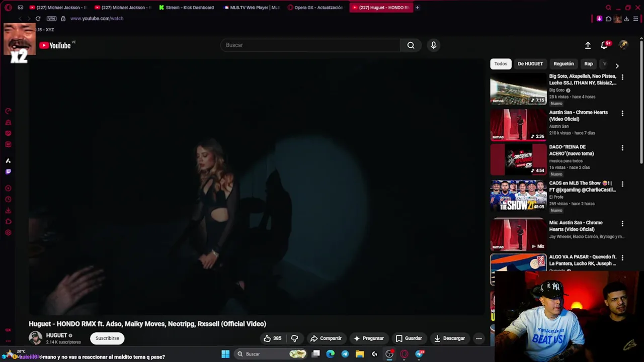The width and height of the screenshot is (644, 362).
Task: Click the YouTube Buscar search field
Action: [x=310, y=45]
